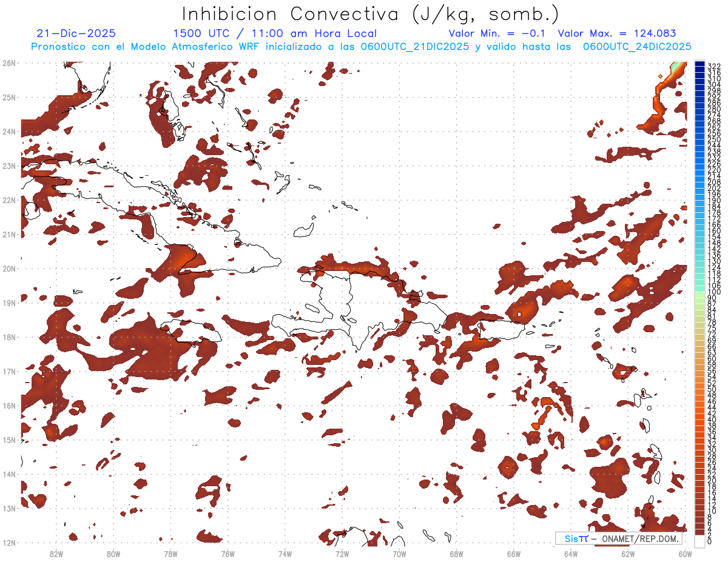728x562 pixels.
Task: Click the 17N latitude label
Action: tap(9, 371)
